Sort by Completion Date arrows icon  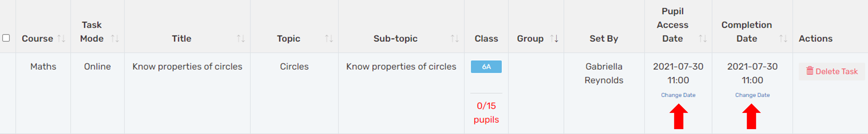click(x=783, y=39)
